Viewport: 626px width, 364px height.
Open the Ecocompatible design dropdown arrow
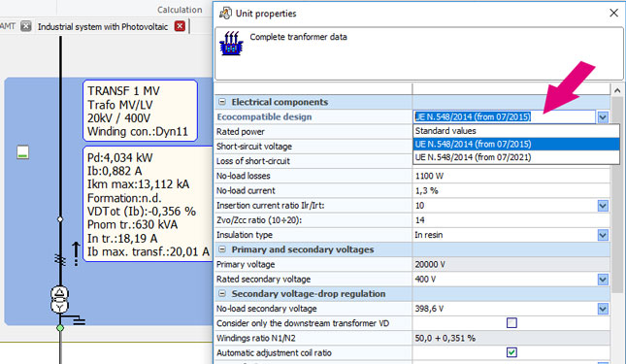[603, 116]
